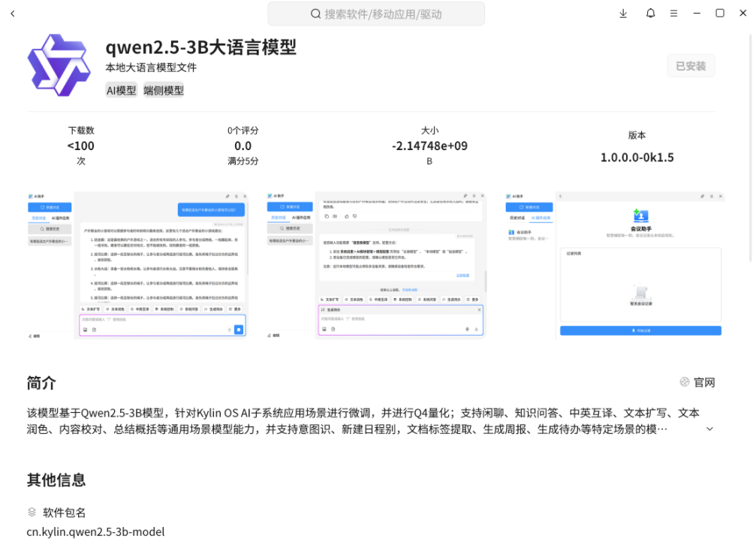This screenshot has height=542, width=756.
Task: Minimize the software store window
Action: (x=697, y=14)
